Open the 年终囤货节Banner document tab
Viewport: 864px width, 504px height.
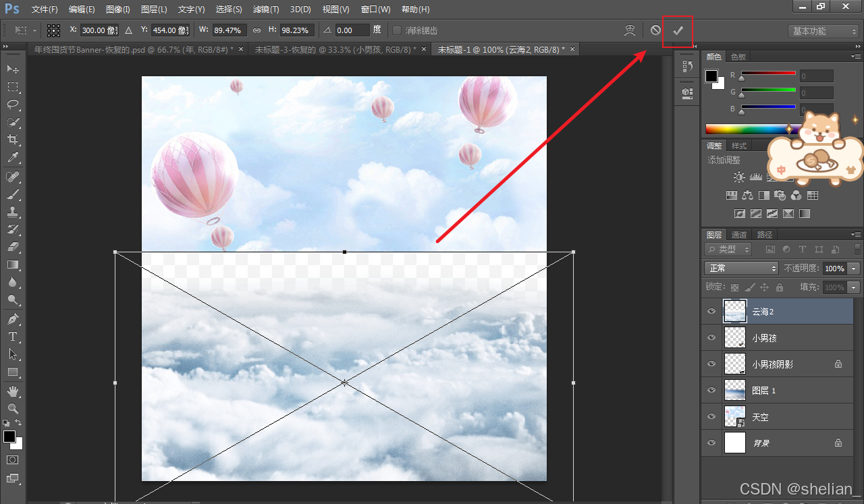click(134, 49)
